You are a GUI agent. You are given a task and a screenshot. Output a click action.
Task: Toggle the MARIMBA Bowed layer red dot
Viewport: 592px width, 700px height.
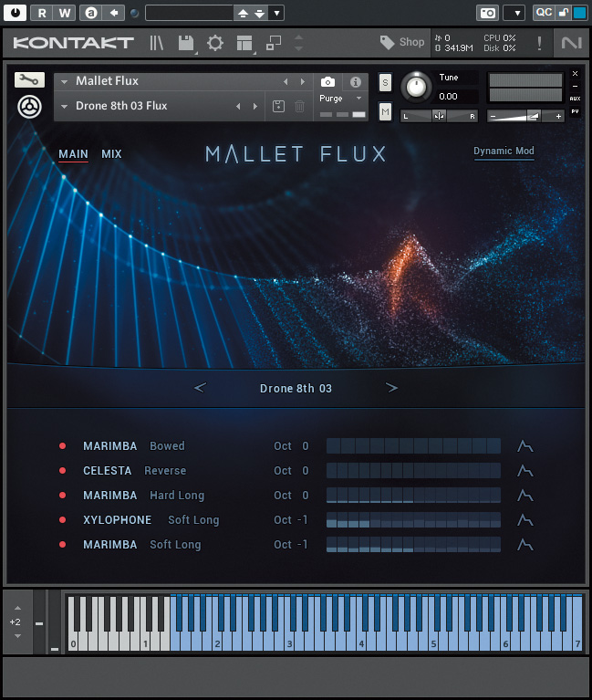pyautogui.click(x=62, y=446)
